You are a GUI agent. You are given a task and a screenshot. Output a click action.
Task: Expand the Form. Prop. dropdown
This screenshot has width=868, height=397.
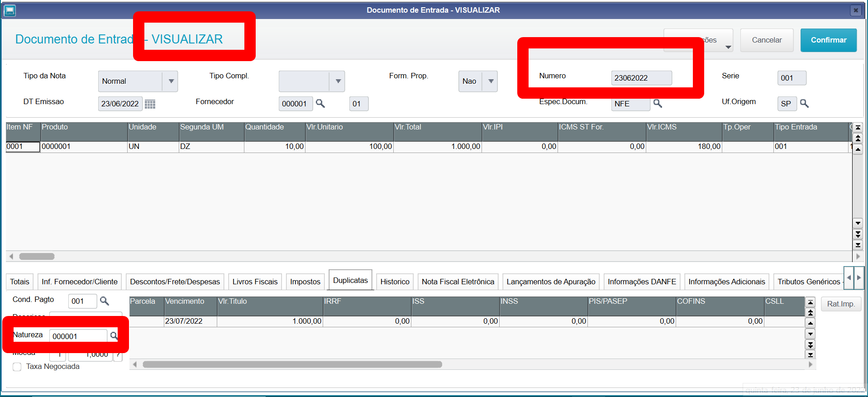point(491,81)
